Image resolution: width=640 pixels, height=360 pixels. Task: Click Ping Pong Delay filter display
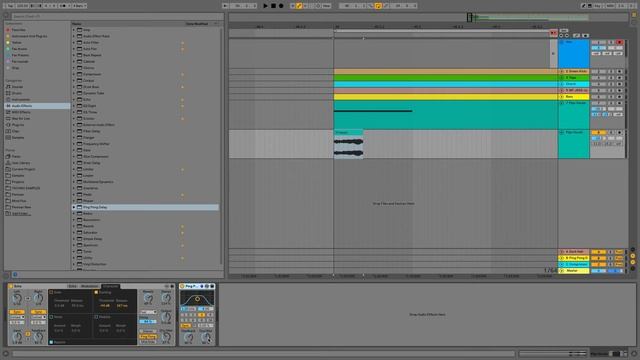point(197,298)
